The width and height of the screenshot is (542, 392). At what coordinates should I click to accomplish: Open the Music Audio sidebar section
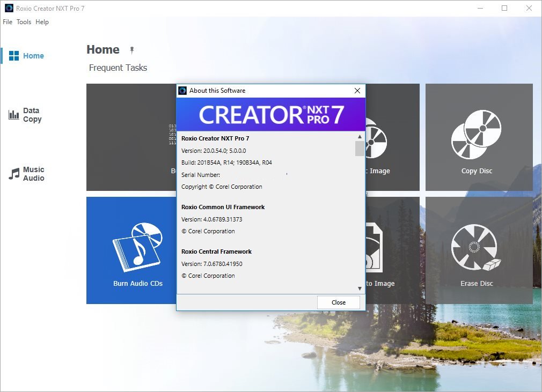[x=26, y=174]
